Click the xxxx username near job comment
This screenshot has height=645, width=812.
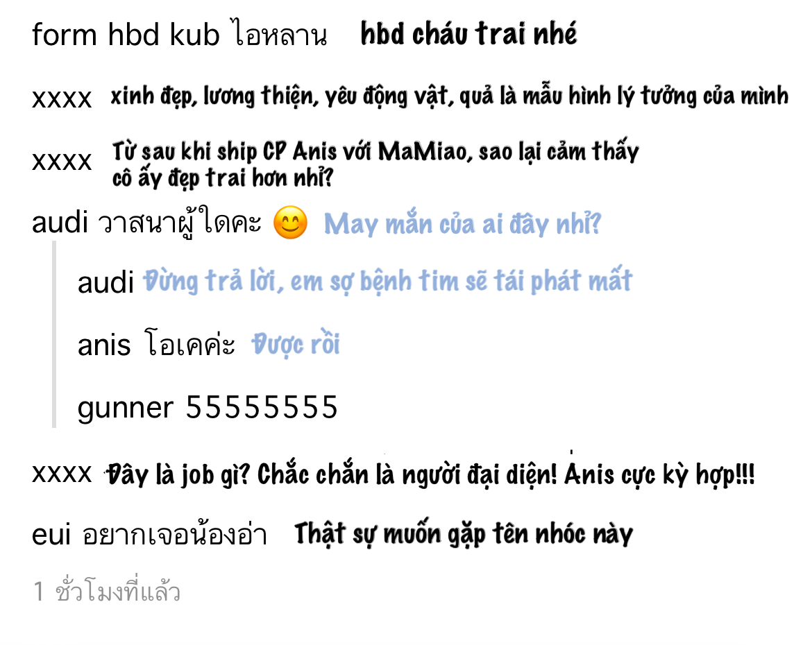tap(62, 472)
